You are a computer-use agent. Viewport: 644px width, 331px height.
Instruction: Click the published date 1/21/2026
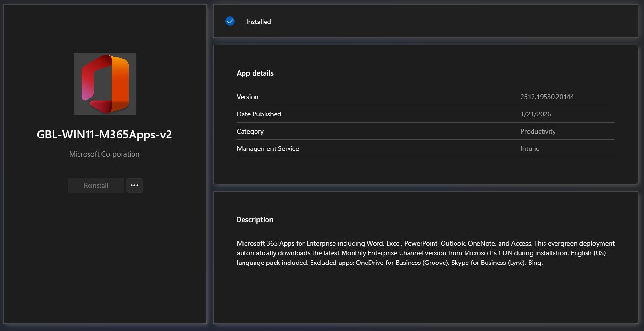coord(536,114)
